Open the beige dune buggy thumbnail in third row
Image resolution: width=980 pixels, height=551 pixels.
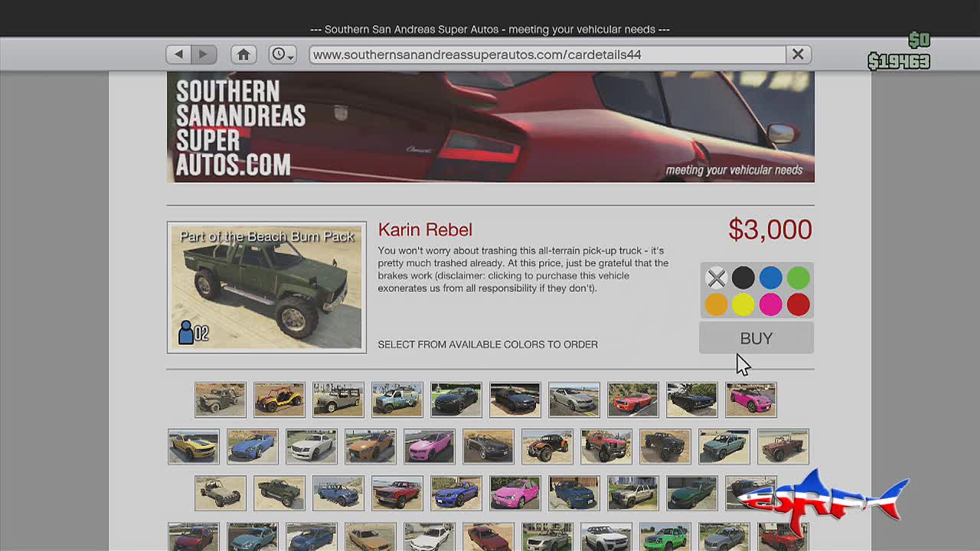click(x=220, y=494)
